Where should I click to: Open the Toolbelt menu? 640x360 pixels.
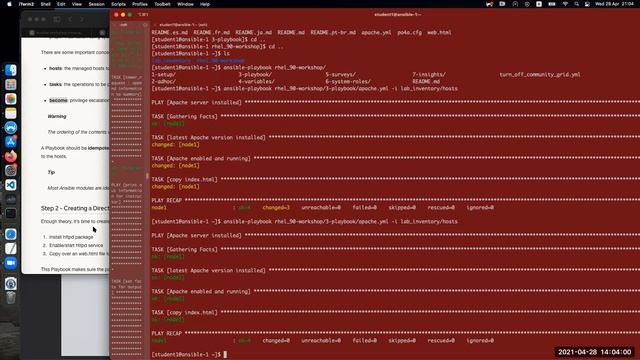tap(162, 4)
